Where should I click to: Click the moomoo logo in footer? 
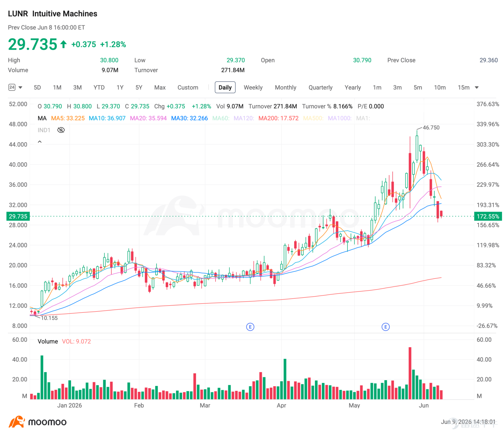click(38, 422)
